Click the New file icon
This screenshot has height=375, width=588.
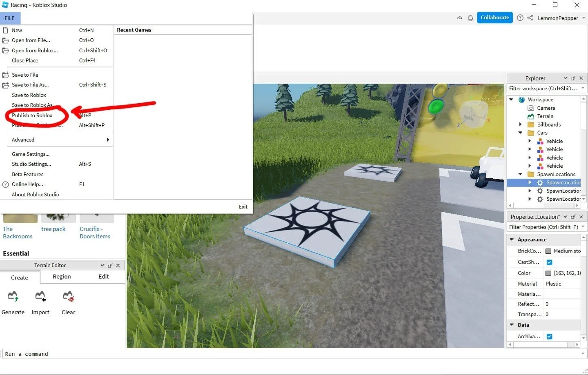(x=6, y=30)
